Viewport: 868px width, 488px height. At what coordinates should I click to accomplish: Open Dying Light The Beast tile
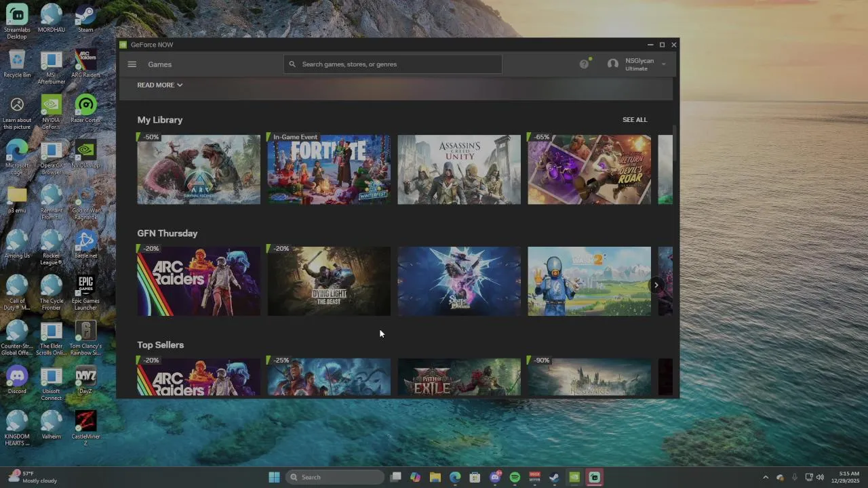point(329,281)
